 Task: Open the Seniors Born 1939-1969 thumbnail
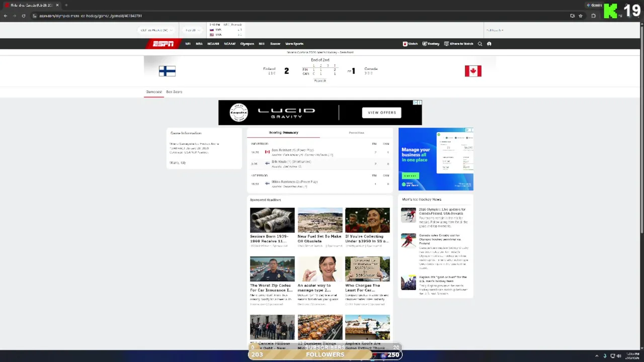click(272, 220)
